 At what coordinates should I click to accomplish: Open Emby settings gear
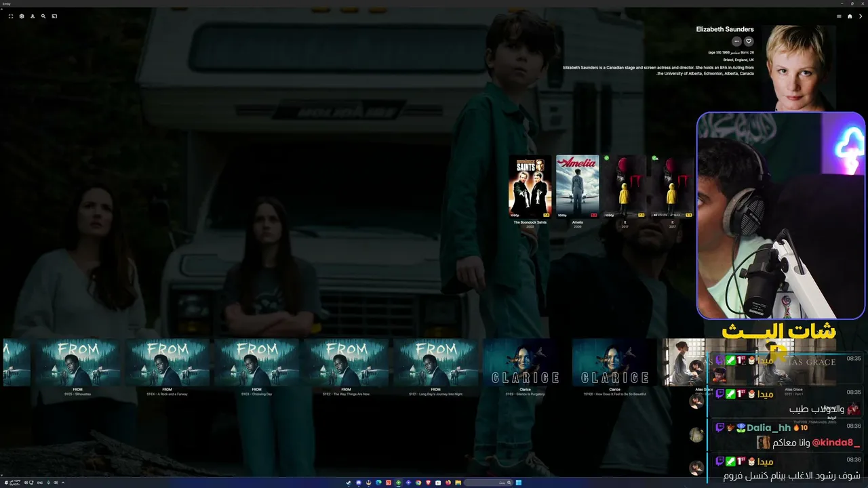click(x=22, y=16)
